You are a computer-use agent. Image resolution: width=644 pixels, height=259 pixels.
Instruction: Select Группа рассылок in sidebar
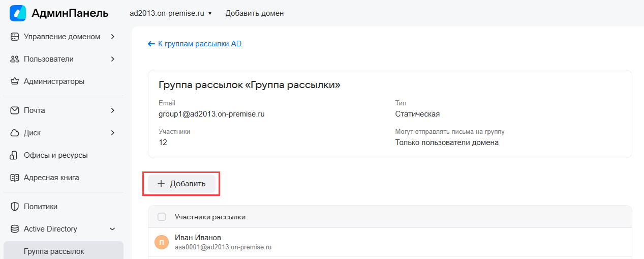tap(54, 251)
